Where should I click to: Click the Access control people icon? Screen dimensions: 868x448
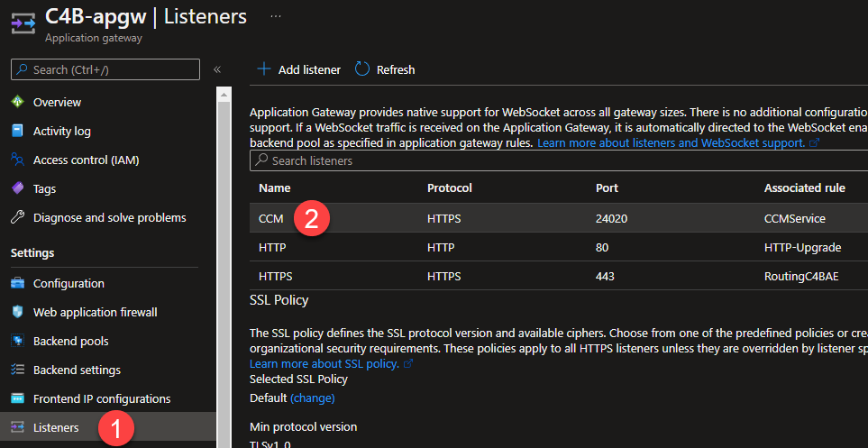tap(18, 160)
